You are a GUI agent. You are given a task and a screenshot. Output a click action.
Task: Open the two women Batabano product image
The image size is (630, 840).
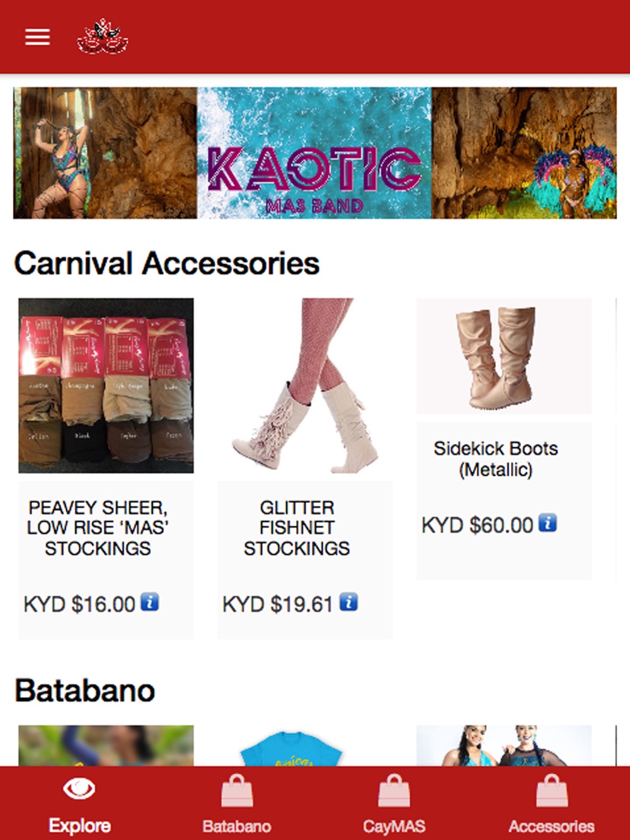tap(504, 746)
